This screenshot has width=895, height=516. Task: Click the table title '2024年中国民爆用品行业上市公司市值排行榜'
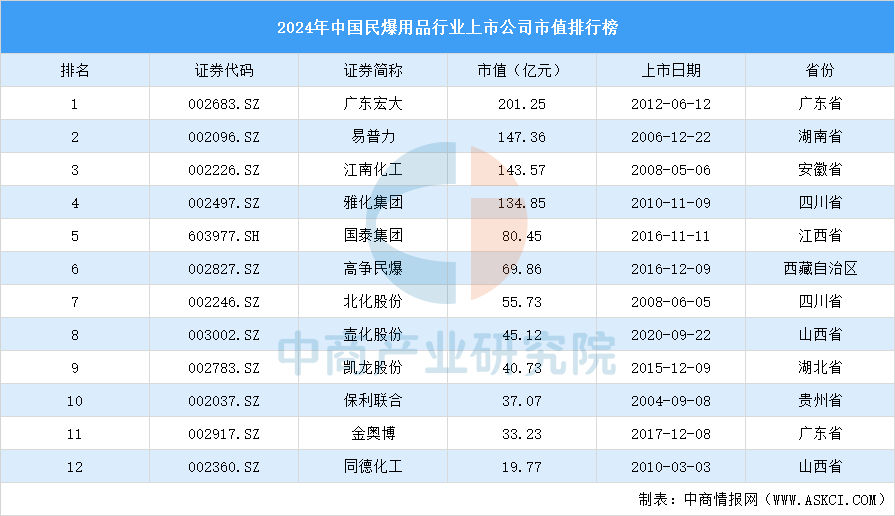(448, 27)
